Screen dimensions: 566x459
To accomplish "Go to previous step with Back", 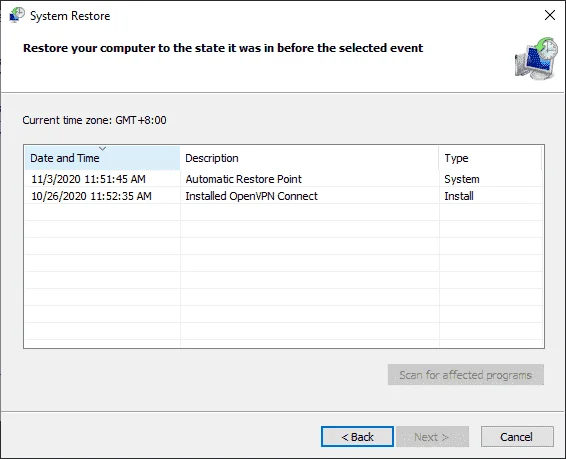I will pos(357,437).
